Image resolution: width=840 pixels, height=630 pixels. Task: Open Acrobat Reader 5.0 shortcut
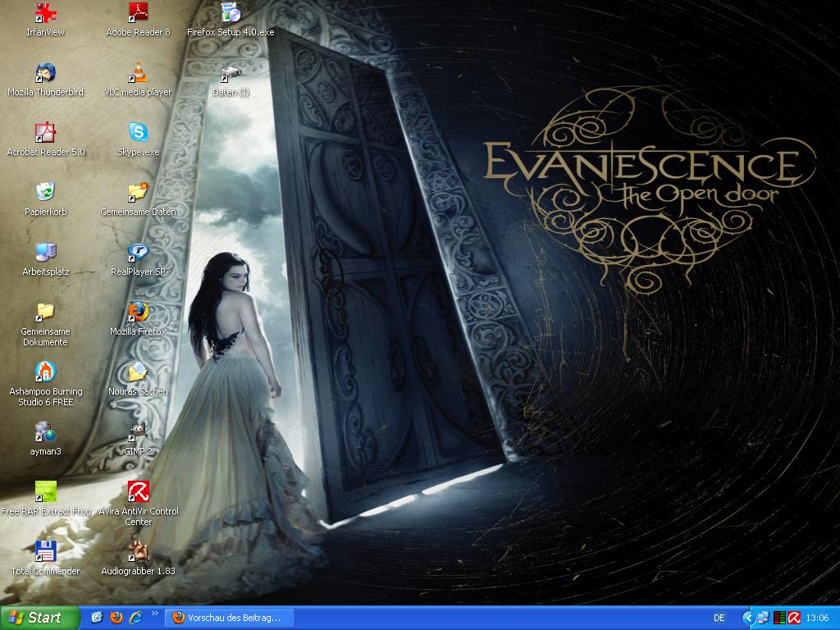[x=46, y=132]
